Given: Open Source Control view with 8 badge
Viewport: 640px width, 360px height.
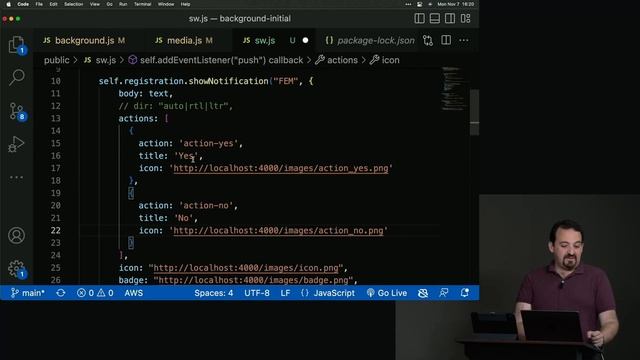Looking at the screenshot, I should click(x=17, y=111).
